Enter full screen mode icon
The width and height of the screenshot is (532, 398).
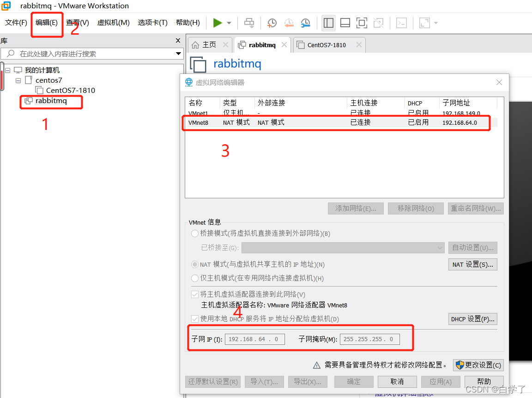(x=362, y=23)
